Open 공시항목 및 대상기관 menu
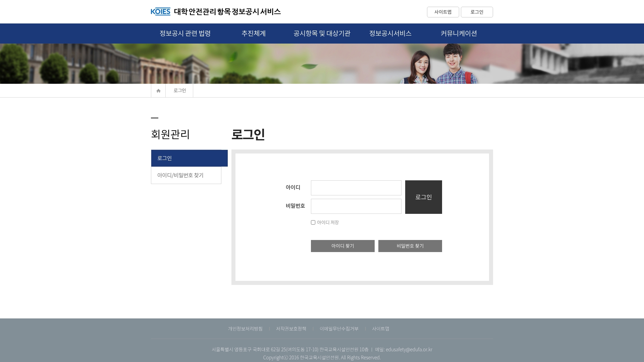Viewport: 644px width, 362px height. click(322, 33)
